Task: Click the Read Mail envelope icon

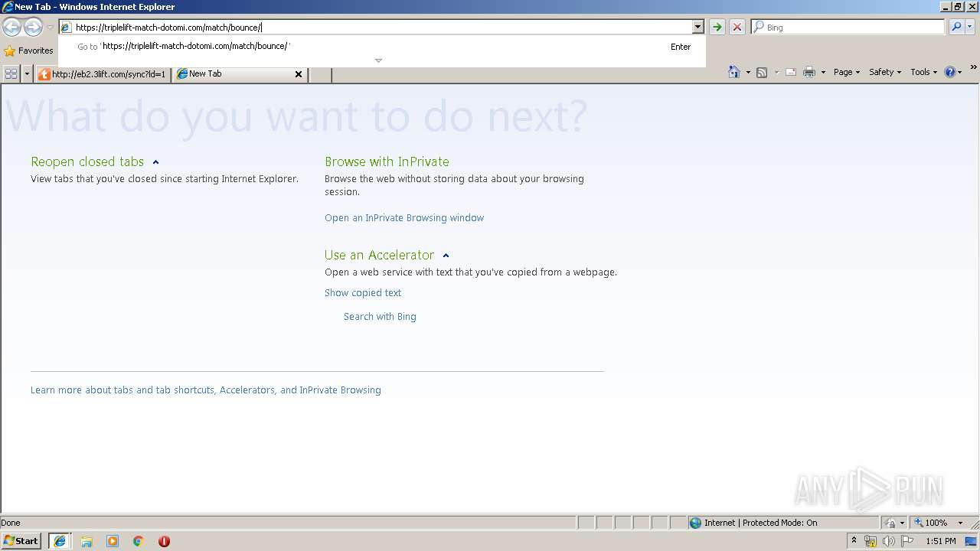Action: [x=791, y=72]
